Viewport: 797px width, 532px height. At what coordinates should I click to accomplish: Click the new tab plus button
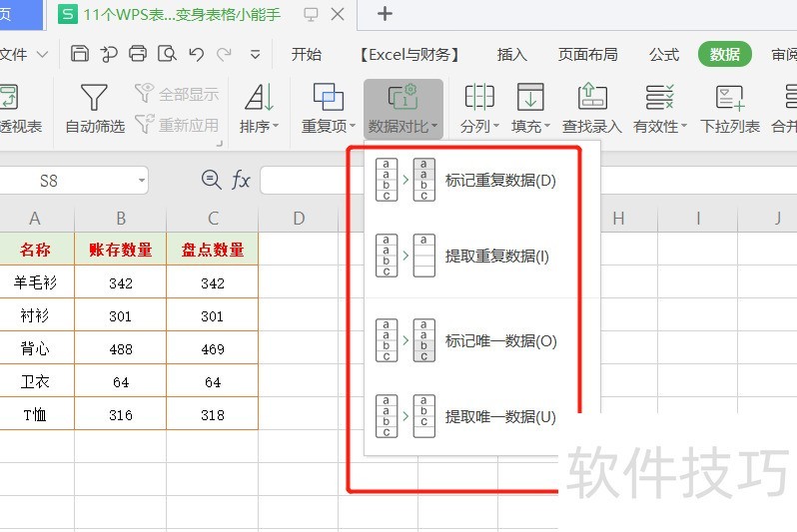385,14
